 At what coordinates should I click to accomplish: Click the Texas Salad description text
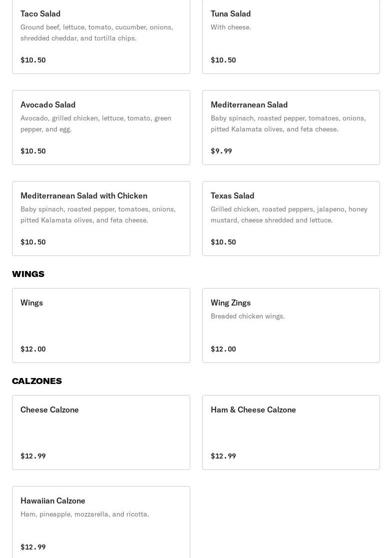pos(289,214)
